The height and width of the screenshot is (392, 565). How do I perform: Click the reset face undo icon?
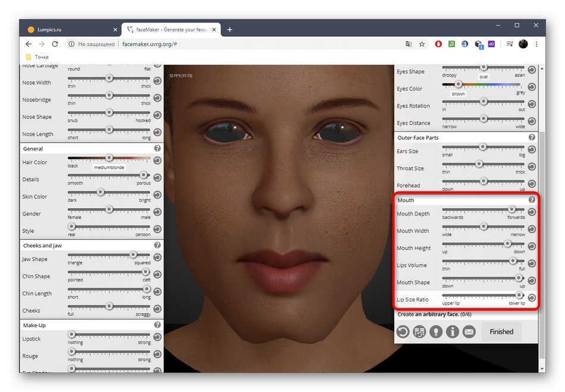pyautogui.click(x=403, y=332)
